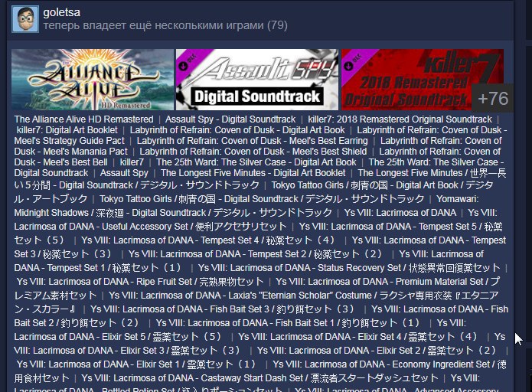Open killer7 2018 Remastered Original Soundtrack banner
The image size is (532, 392).
[x=423, y=80]
